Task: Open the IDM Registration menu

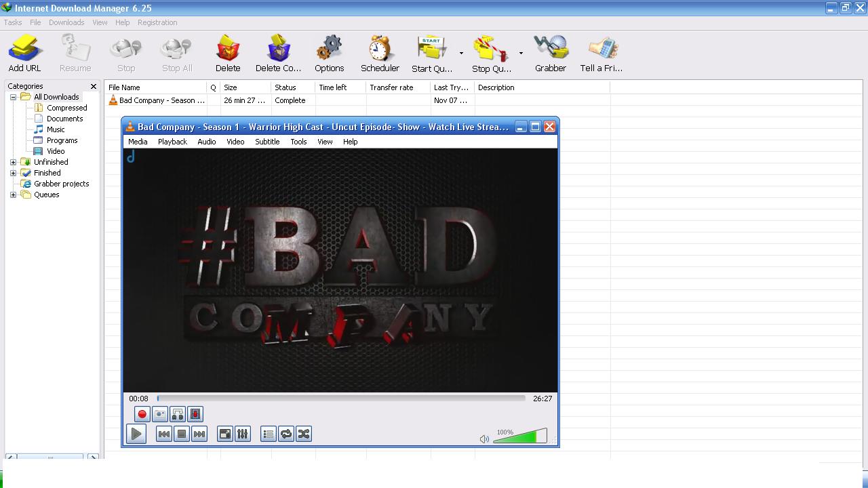Action: [157, 22]
